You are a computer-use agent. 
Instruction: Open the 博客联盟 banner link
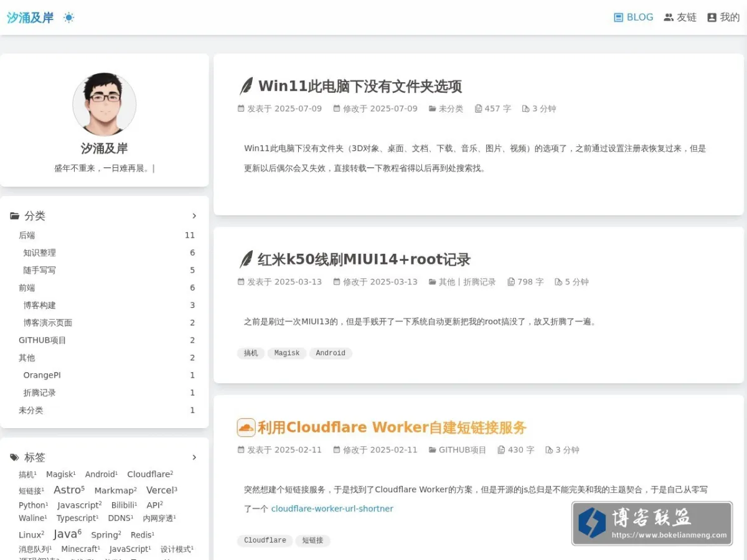652,523
